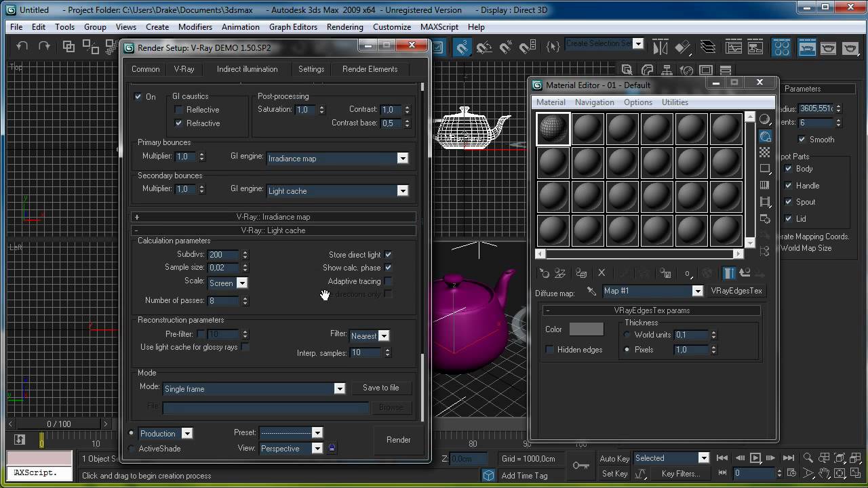The height and width of the screenshot is (488, 868).
Task: Click the Render button
Action: (x=398, y=440)
